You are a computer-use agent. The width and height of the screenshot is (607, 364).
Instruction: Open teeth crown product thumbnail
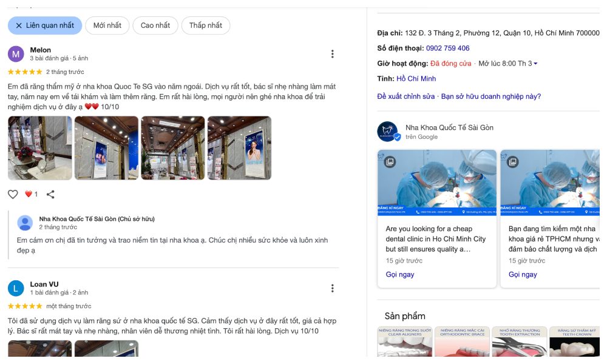(574, 342)
